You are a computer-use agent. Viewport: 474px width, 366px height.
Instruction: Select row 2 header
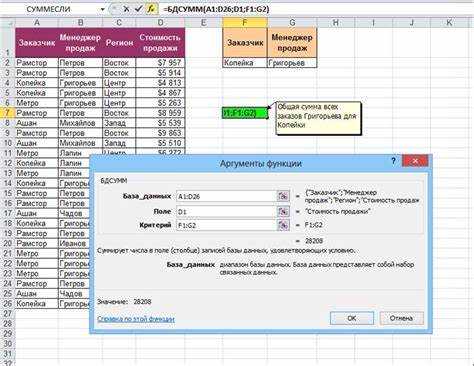click(x=7, y=63)
